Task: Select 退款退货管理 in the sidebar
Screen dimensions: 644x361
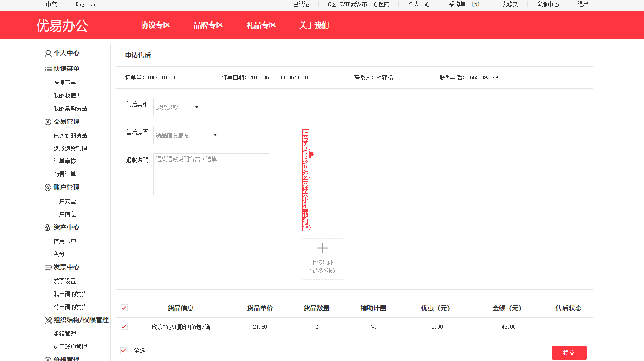Action: pyautogui.click(x=70, y=148)
